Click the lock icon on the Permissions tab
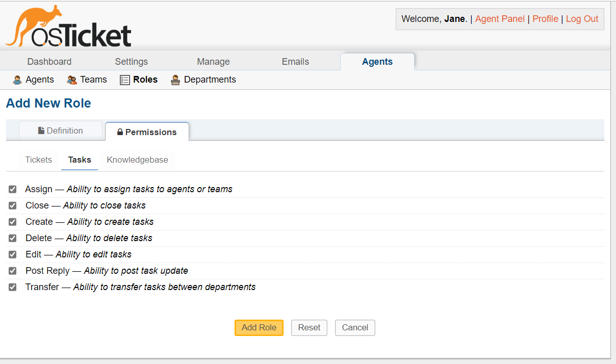The width and height of the screenshot is (616, 364). [120, 132]
